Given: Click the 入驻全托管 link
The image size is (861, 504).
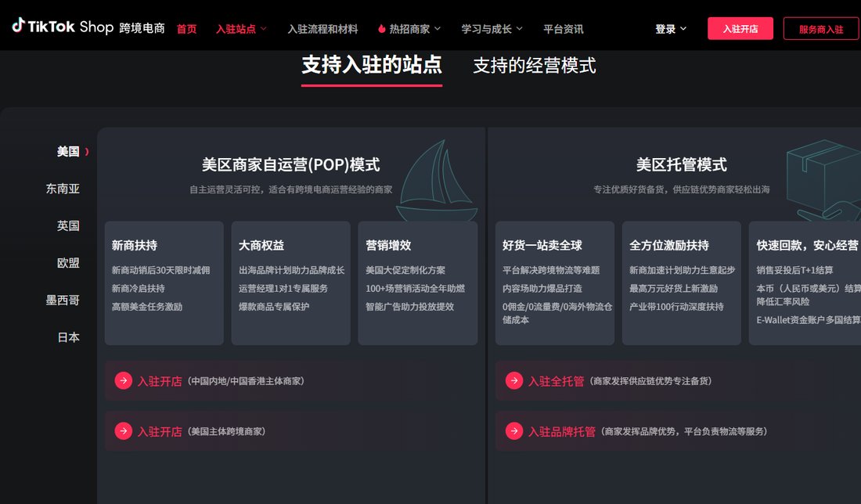Looking at the screenshot, I should tap(556, 380).
